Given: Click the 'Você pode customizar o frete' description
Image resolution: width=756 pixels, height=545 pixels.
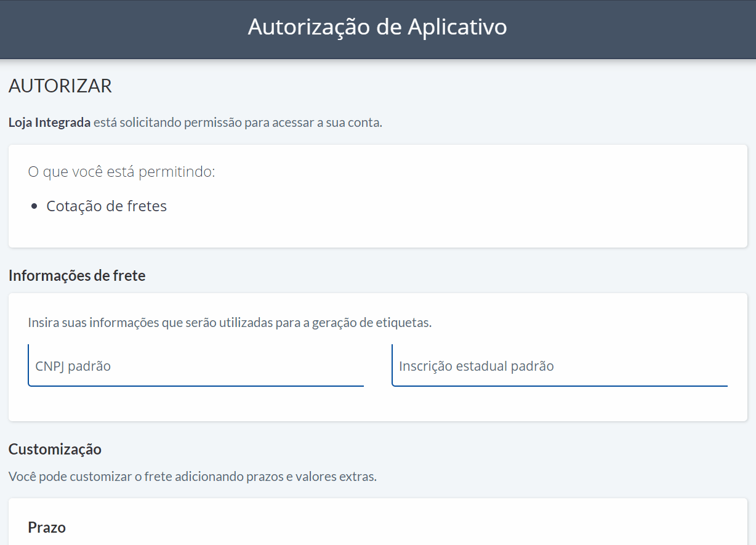Looking at the screenshot, I should [x=192, y=477].
